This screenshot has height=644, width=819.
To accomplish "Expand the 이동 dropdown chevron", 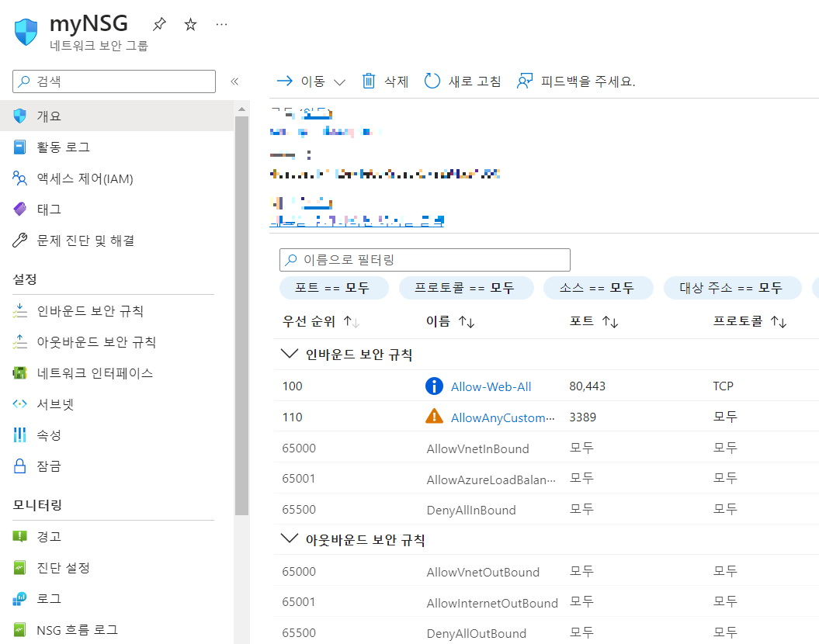I will 339,82.
